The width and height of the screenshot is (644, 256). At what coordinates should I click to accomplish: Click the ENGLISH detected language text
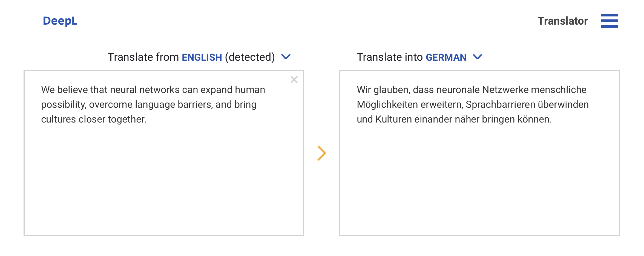202,57
